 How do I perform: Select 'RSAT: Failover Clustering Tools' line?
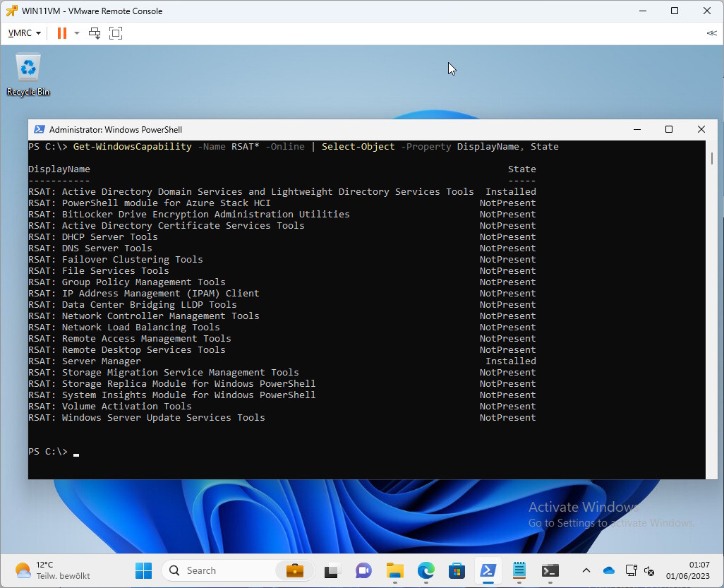(116, 260)
